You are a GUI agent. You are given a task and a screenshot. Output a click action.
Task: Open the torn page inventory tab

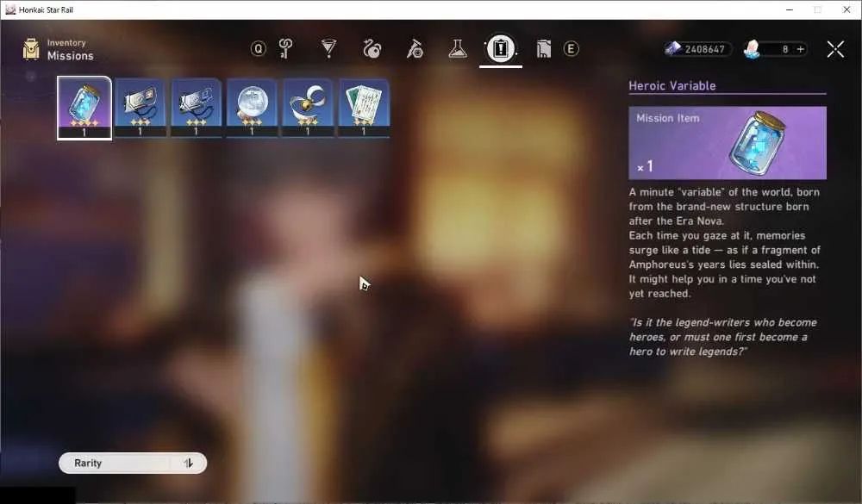pyautogui.click(x=543, y=49)
